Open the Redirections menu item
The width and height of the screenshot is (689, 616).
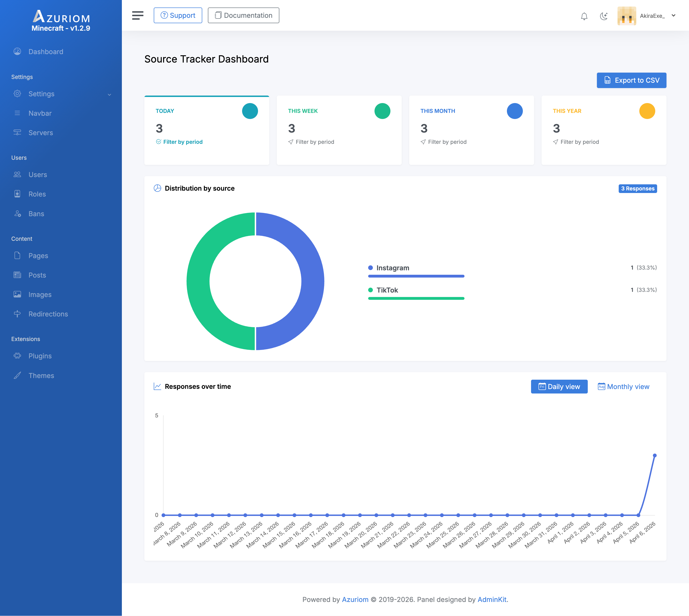pyautogui.click(x=48, y=314)
